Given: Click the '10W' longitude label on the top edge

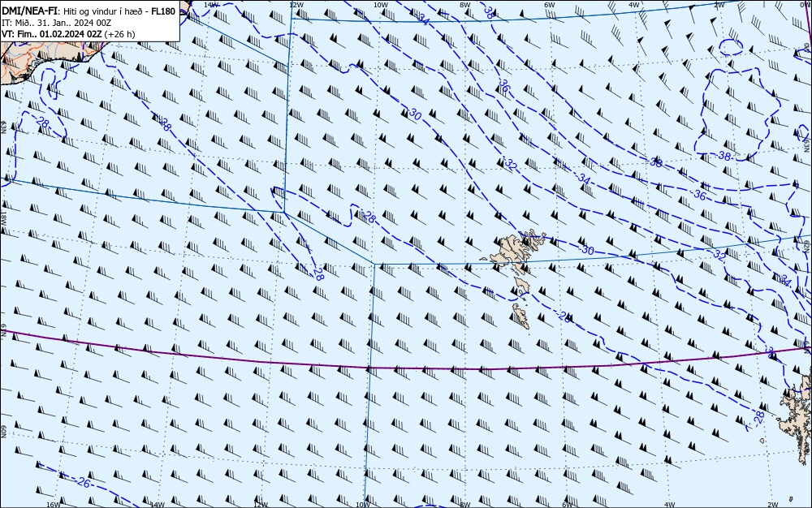Looking at the screenshot, I should [380, 5].
